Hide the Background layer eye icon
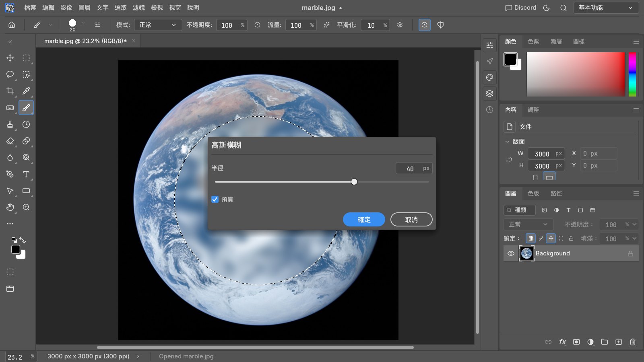 (511, 253)
